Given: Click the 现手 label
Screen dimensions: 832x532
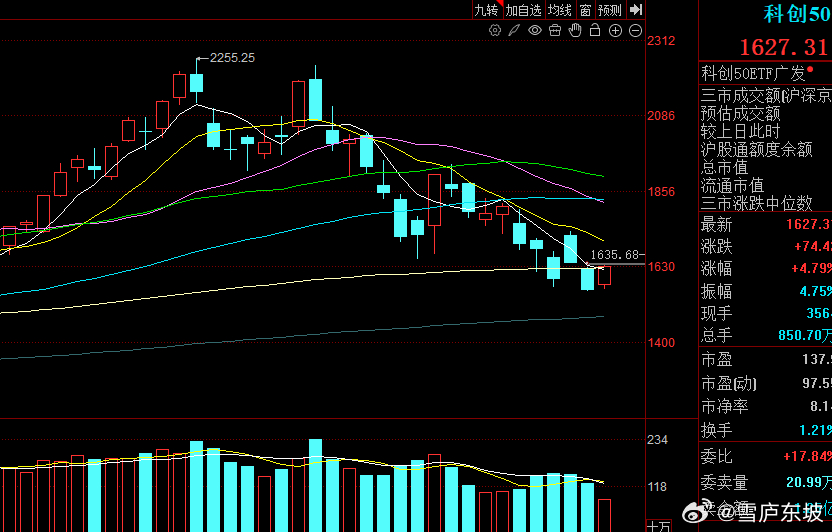Looking at the screenshot, I should 716,313.
